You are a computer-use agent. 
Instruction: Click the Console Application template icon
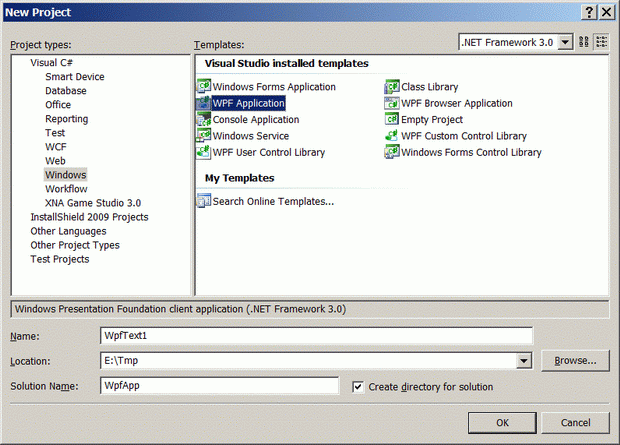[204, 119]
